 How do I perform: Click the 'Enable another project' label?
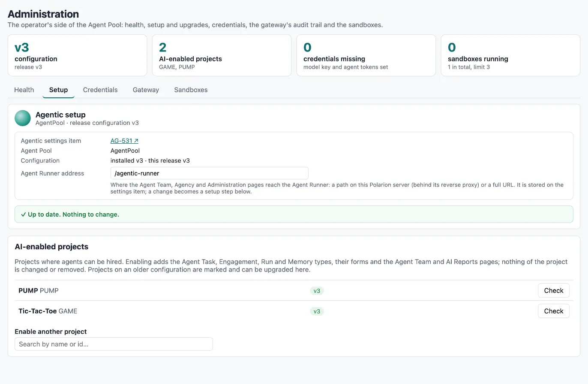[51, 332]
